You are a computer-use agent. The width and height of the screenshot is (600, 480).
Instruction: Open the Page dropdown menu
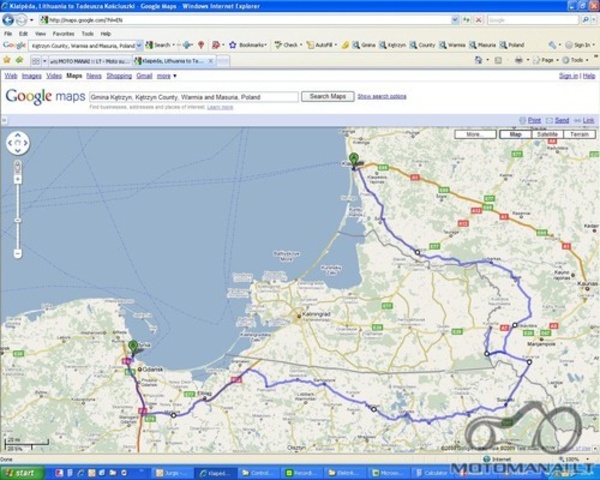546,60
